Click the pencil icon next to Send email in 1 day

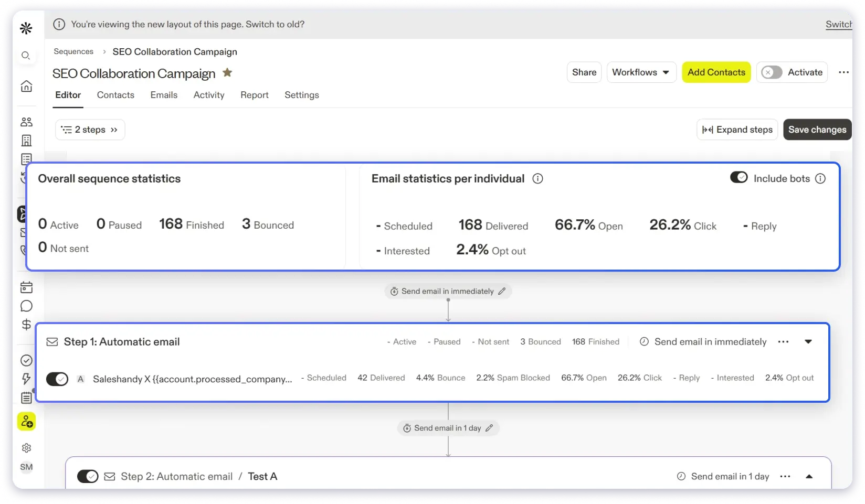tap(489, 428)
